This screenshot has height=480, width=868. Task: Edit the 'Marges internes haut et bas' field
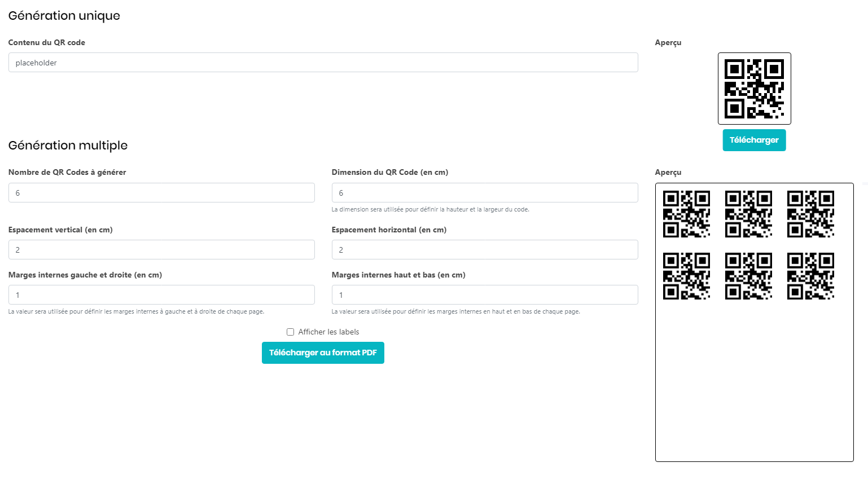click(x=484, y=295)
